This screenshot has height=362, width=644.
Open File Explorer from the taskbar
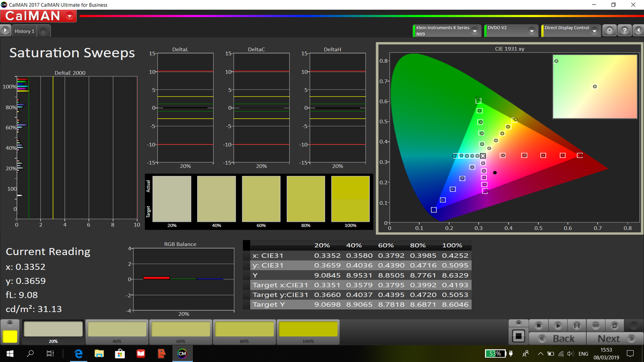[x=99, y=353]
